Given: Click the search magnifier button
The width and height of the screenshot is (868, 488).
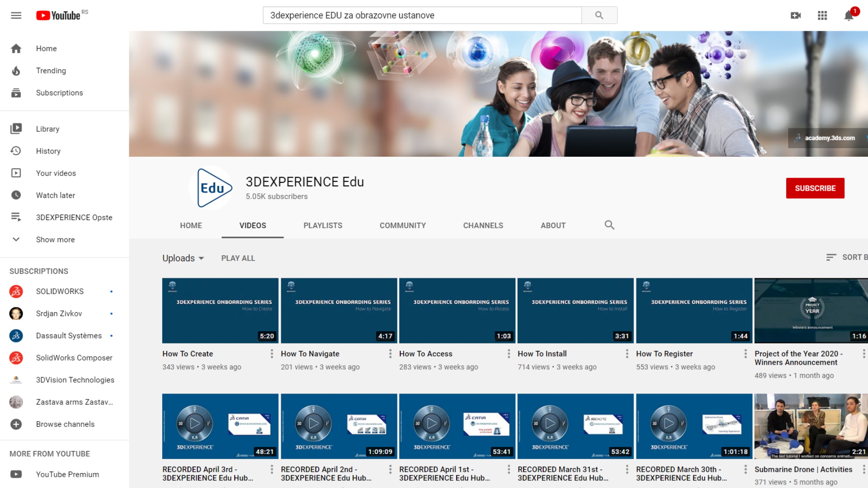Looking at the screenshot, I should click(599, 15).
